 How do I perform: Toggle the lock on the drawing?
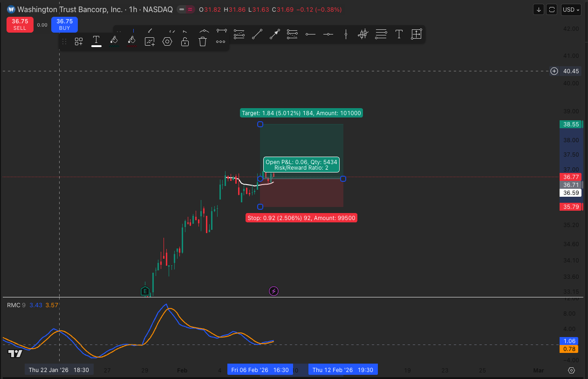tap(185, 41)
